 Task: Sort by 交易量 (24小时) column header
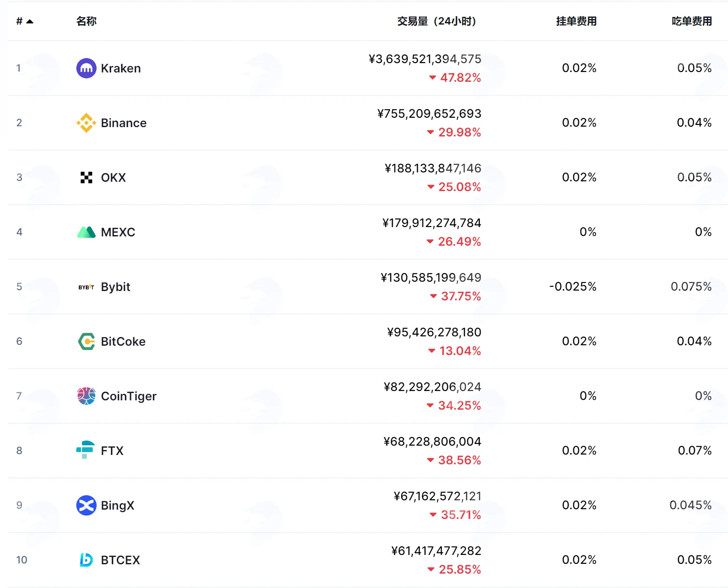436,21
